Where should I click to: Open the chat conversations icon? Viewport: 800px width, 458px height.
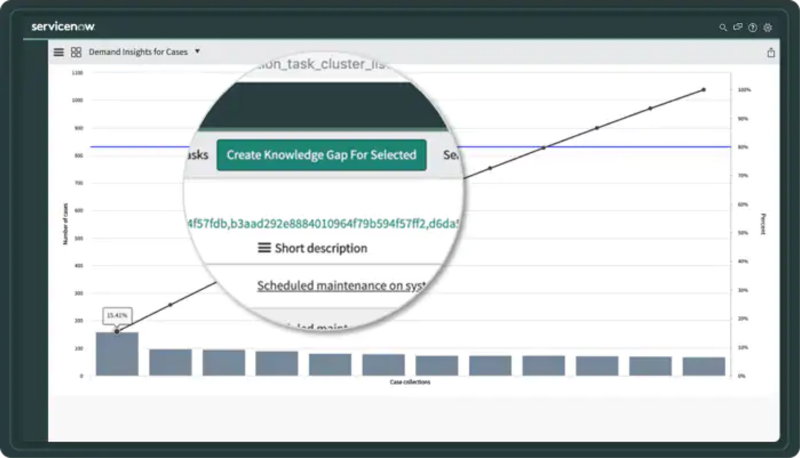tap(738, 27)
